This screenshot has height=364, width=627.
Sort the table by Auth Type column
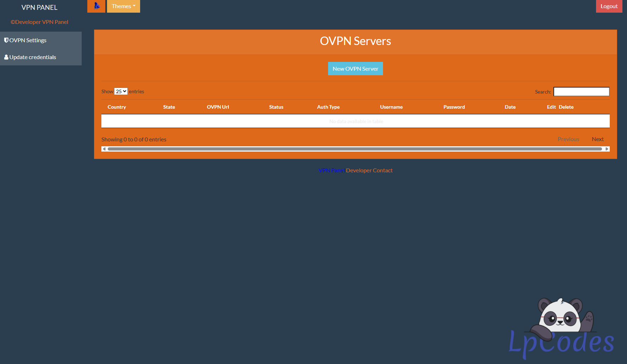tap(328, 107)
